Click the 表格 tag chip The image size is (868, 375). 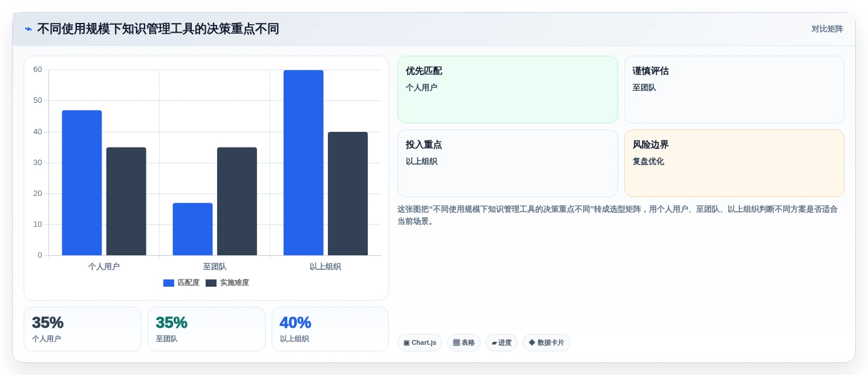tap(464, 343)
